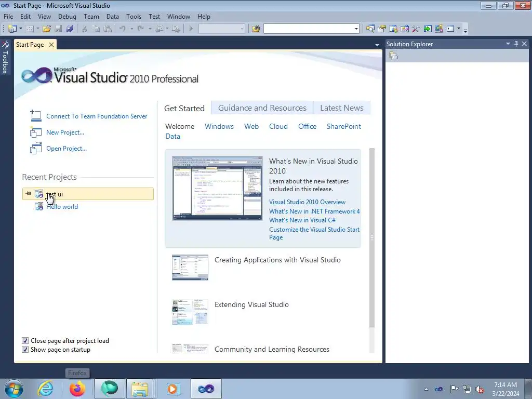Open Solution Explorer via toolbar magnifier icon
Viewport: 532px width, 399px height.
pyautogui.click(x=370, y=29)
